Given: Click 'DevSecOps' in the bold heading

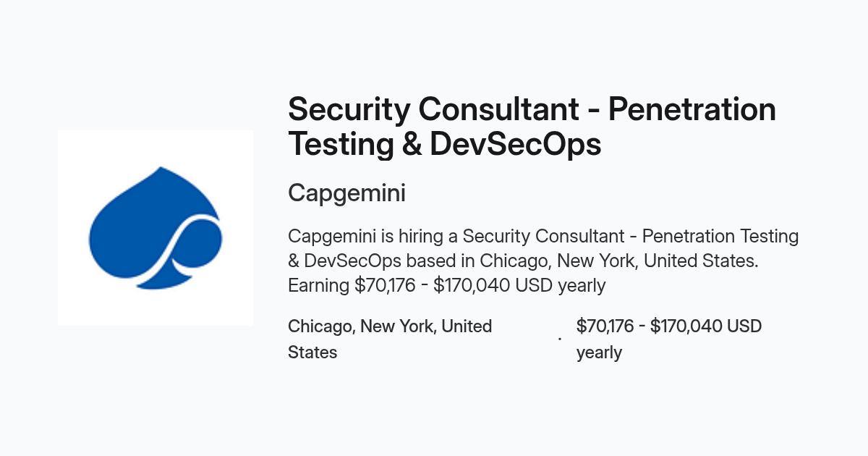Looking at the screenshot, I should pyautogui.click(x=516, y=145).
